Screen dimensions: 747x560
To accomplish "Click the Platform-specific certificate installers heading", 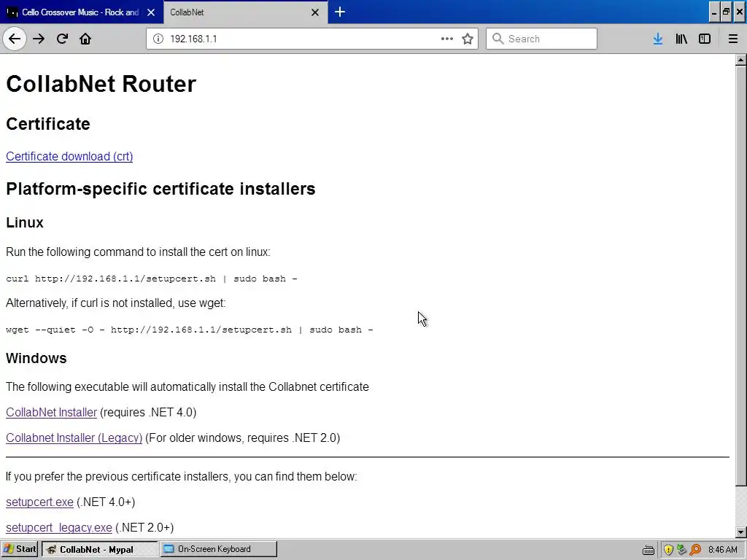I will point(160,189).
